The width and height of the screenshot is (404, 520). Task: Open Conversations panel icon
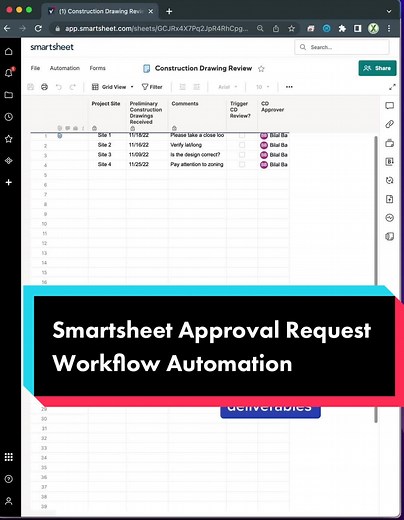[389, 106]
